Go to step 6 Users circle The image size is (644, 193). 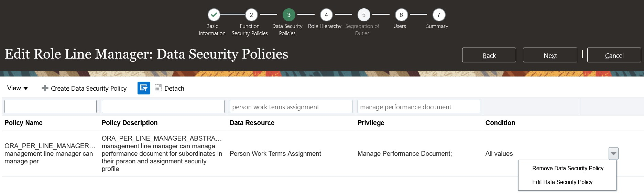coord(401,15)
